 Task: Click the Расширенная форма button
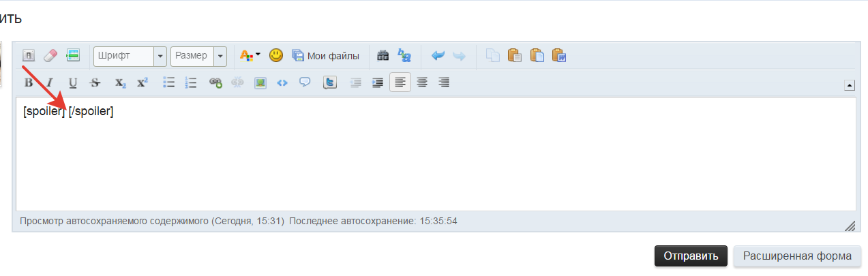pos(797,256)
